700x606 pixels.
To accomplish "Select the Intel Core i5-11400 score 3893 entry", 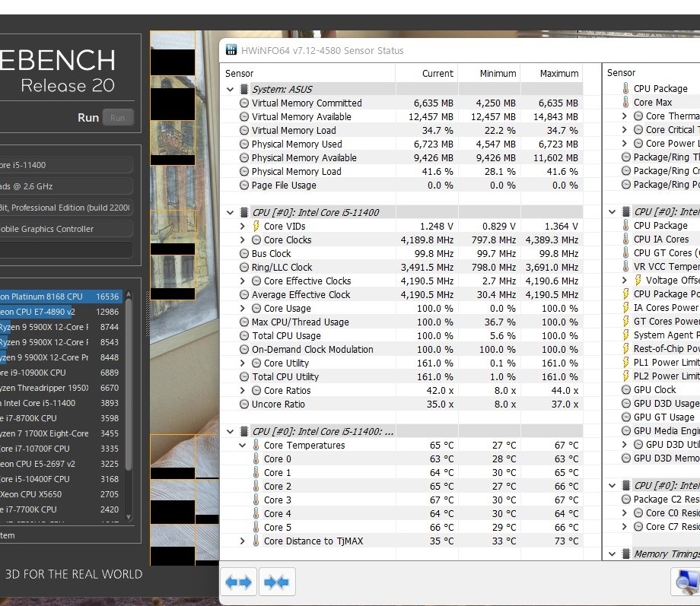I will [61, 403].
